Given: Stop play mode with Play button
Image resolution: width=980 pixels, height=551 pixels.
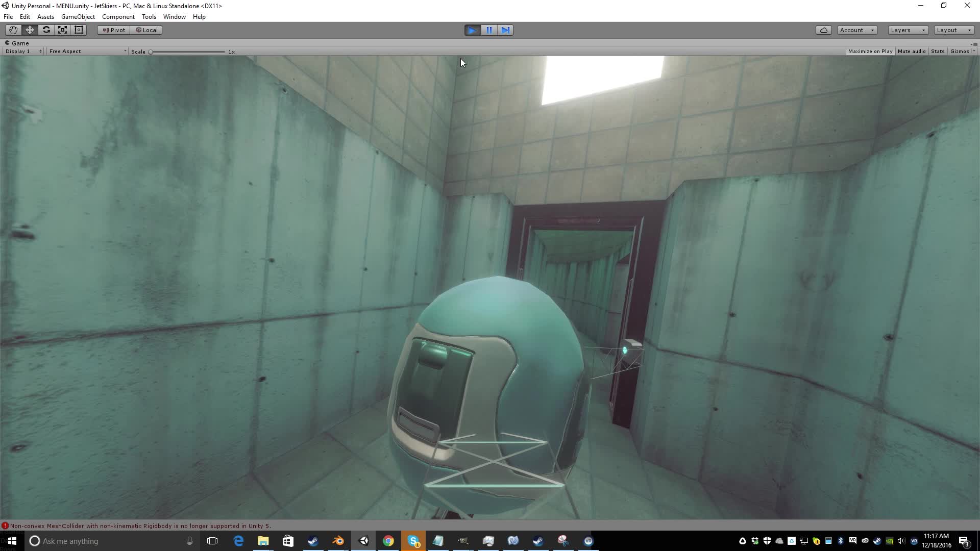Looking at the screenshot, I should (x=472, y=30).
